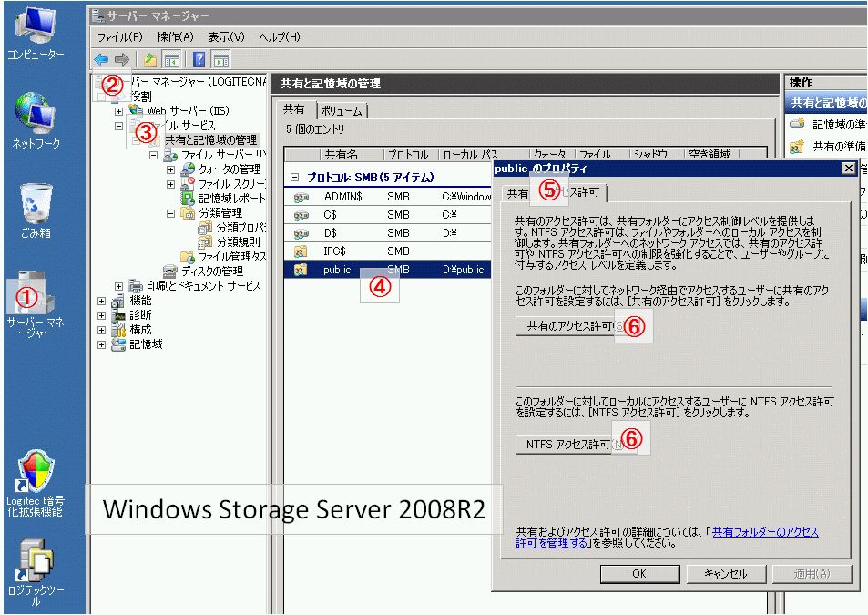Click the 共有の準備 icon in the actions pane
The height and width of the screenshot is (615, 868).
tap(797, 147)
